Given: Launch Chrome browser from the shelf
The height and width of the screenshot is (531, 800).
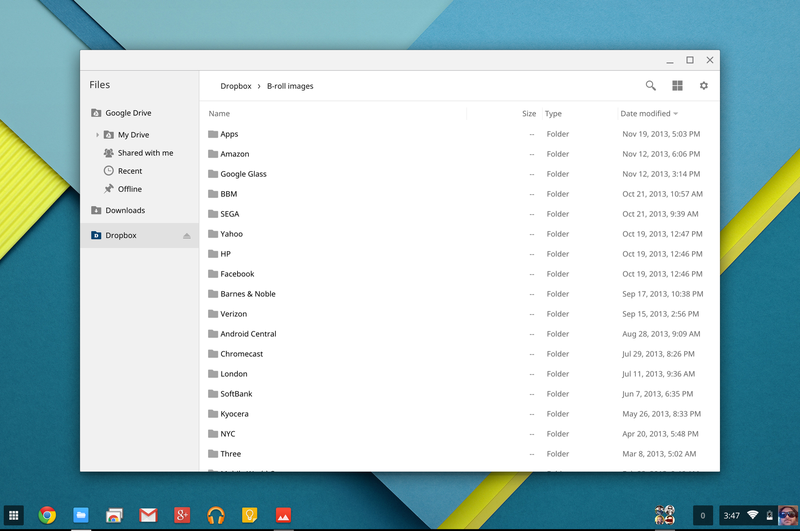Looking at the screenshot, I should click(47, 516).
